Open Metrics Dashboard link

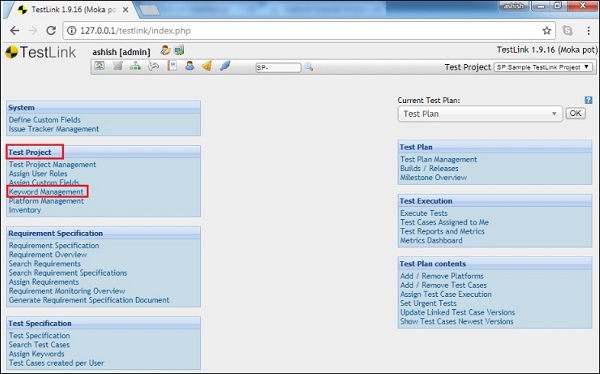tap(431, 240)
